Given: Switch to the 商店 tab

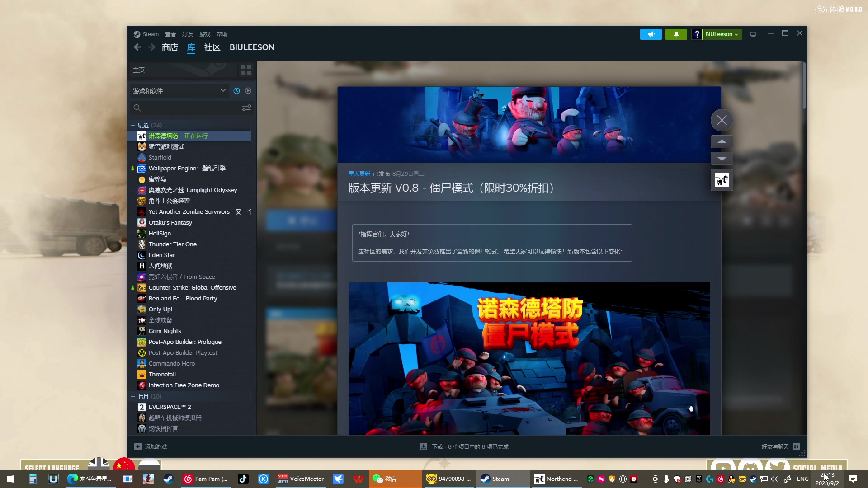Looking at the screenshot, I should (170, 47).
